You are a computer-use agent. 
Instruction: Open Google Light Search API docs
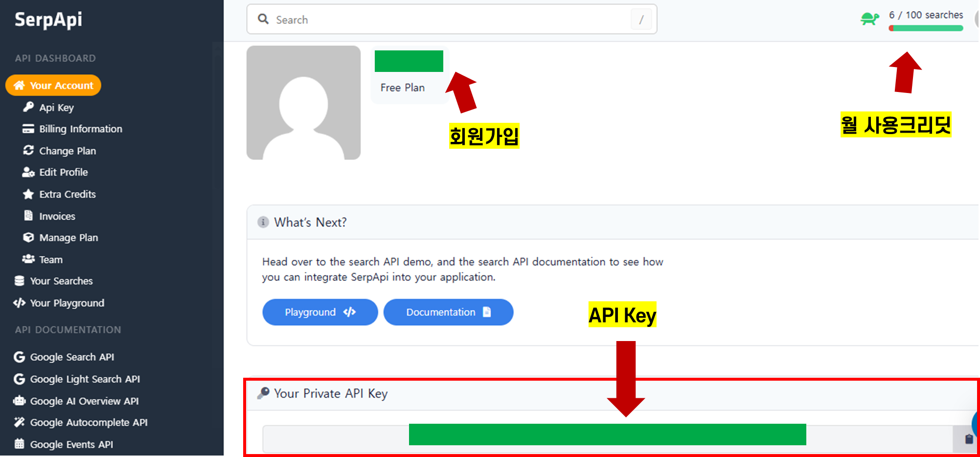coord(85,379)
